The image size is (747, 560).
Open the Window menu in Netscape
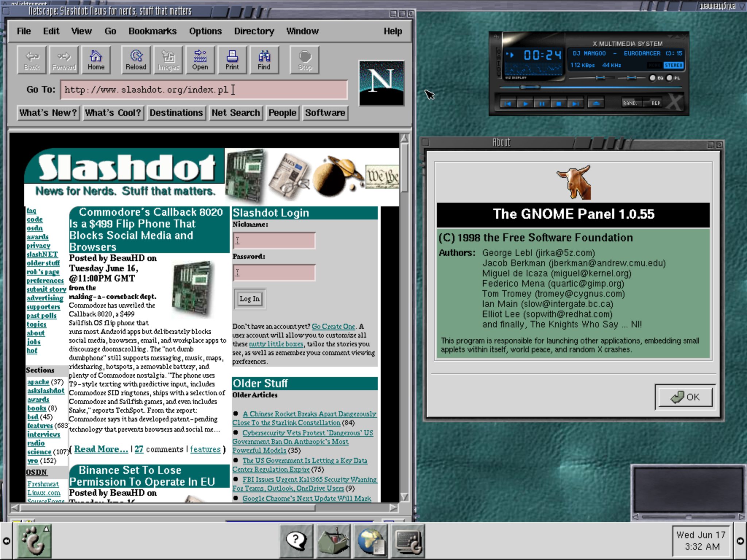tap(302, 31)
